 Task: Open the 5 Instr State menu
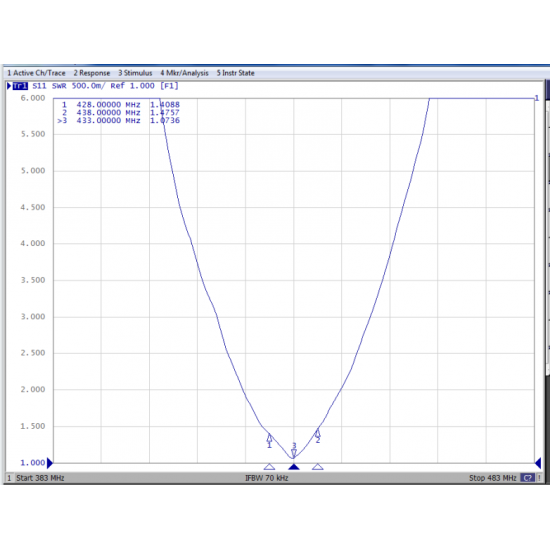pyautogui.click(x=235, y=73)
